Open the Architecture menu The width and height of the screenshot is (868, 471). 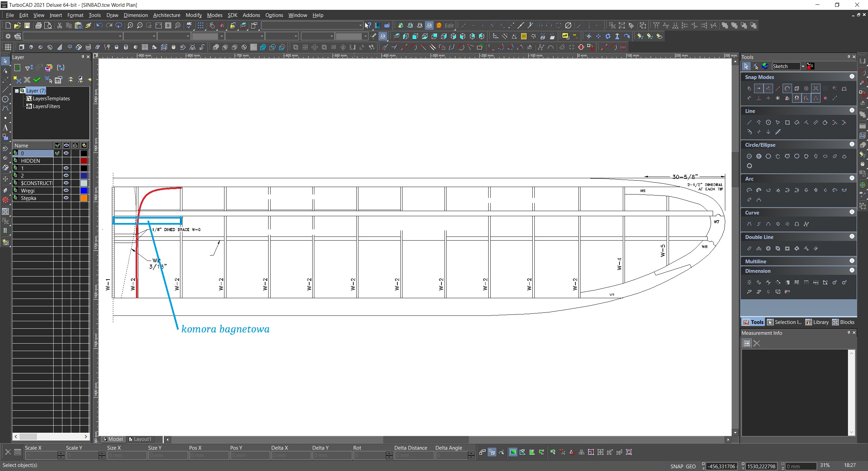[166, 15]
